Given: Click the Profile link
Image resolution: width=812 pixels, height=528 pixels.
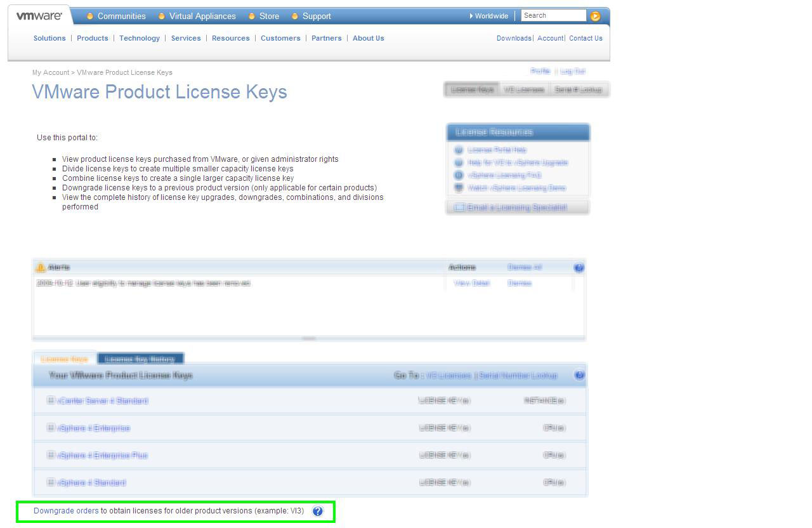Looking at the screenshot, I should coord(540,71).
